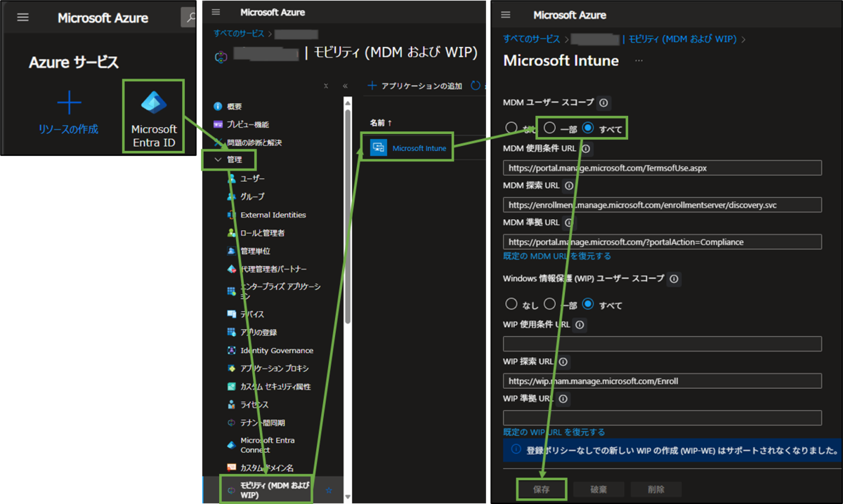Click the プレビュー機能 icon in sidebar
The width and height of the screenshot is (843, 504).
[x=218, y=124]
